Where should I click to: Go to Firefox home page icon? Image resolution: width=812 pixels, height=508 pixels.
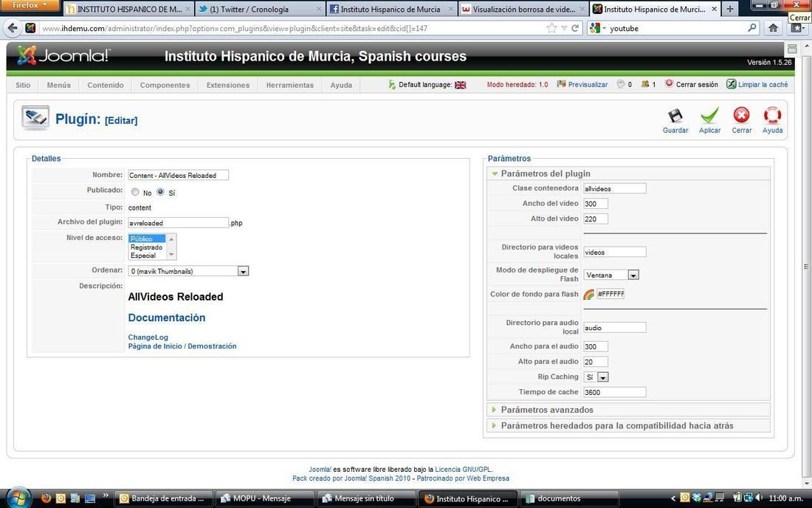(x=773, y=28)
